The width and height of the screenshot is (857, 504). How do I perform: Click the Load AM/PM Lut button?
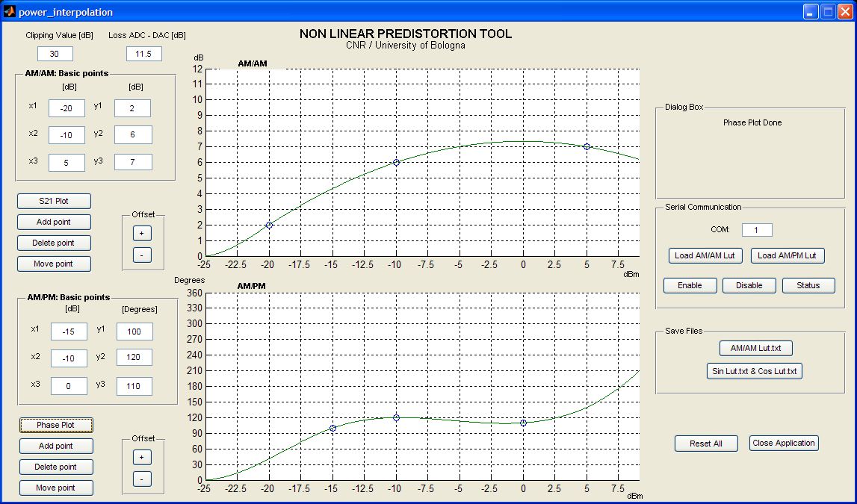(787, 255)
